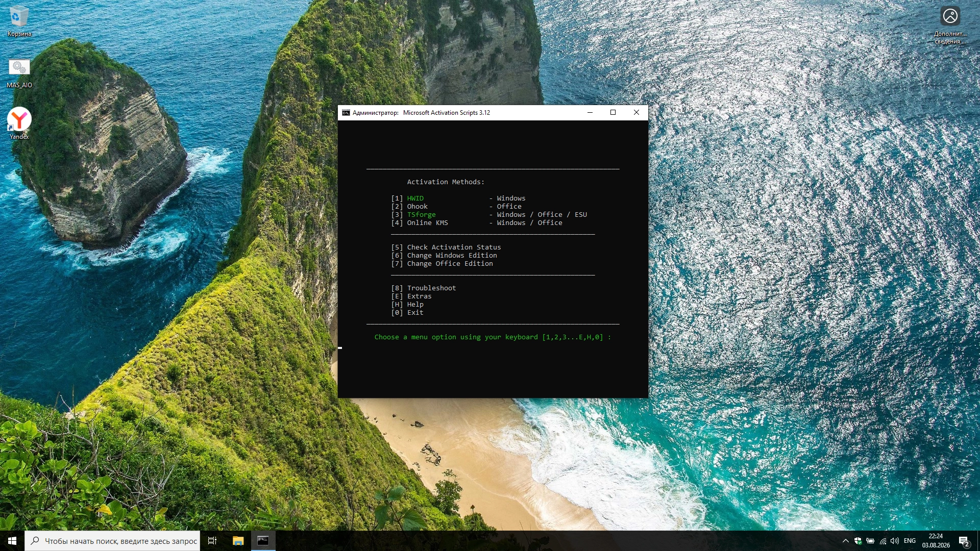This screenshot has height=551, width=980.
Task: Click the Activation Methods heading
Action: [446, 182]
